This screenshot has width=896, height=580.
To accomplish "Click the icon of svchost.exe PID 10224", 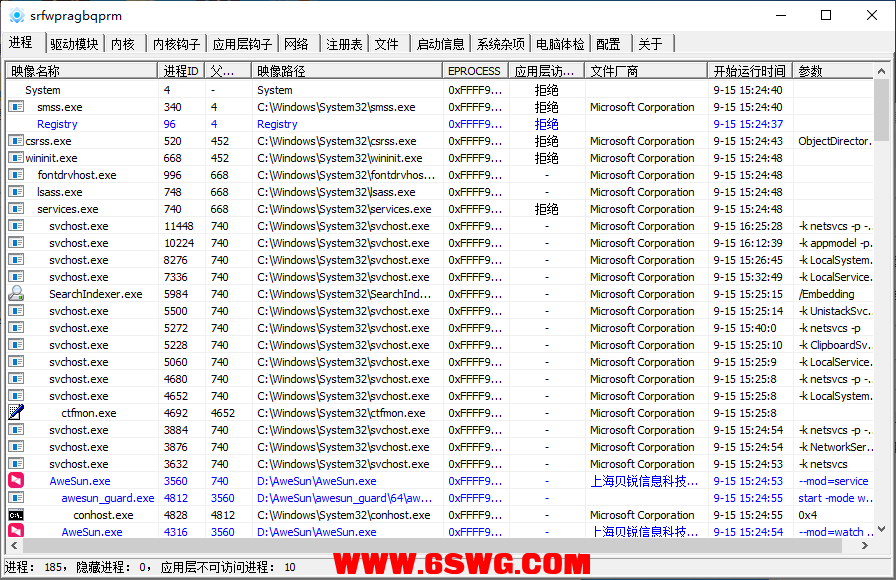I will [x=16, y=243].
